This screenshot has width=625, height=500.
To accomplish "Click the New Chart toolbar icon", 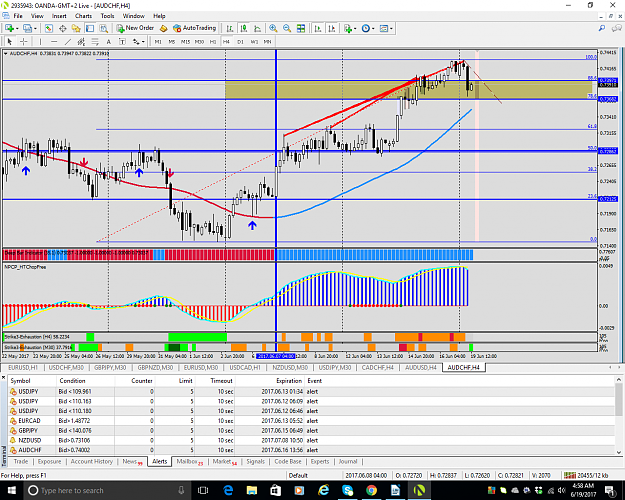I will tap(9, 28).
